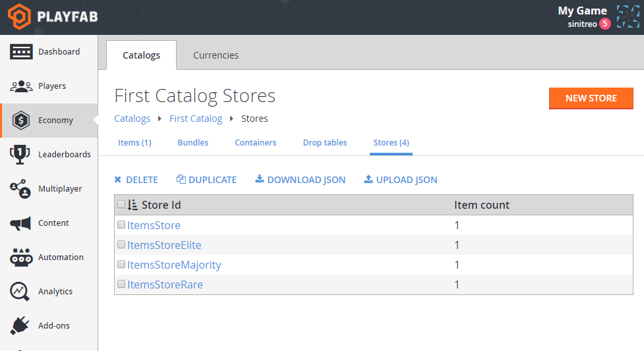Viewport: 644px width, 351px height.
Task: Click the Leaderboards label in sidebar
Action: 65,154
